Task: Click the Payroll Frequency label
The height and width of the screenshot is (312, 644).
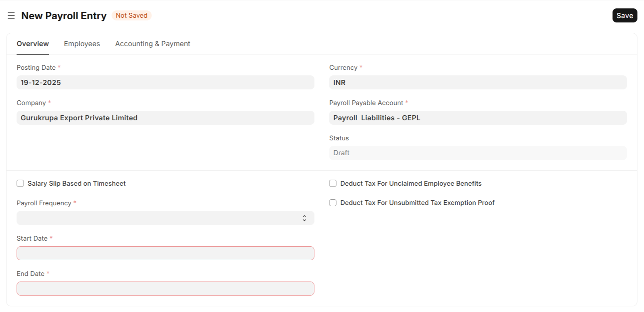Action: pyautogui.click(x=44, y=203)
